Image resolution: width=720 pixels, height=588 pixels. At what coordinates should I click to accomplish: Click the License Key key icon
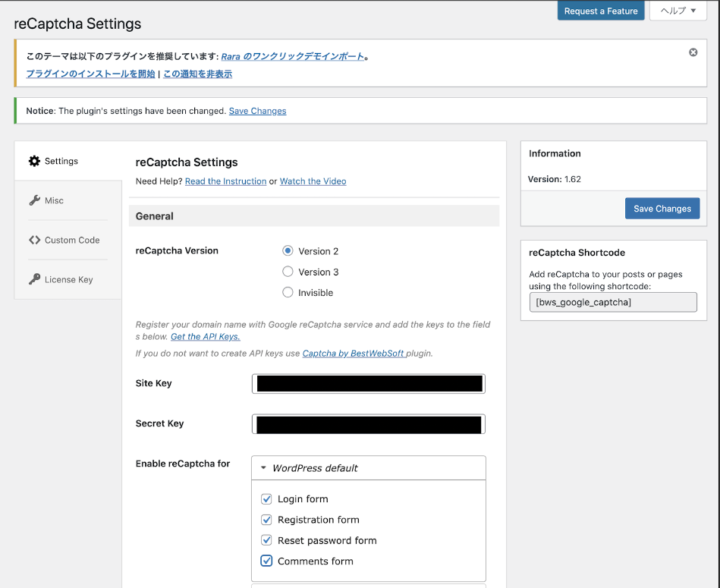(x=34, y=279)
